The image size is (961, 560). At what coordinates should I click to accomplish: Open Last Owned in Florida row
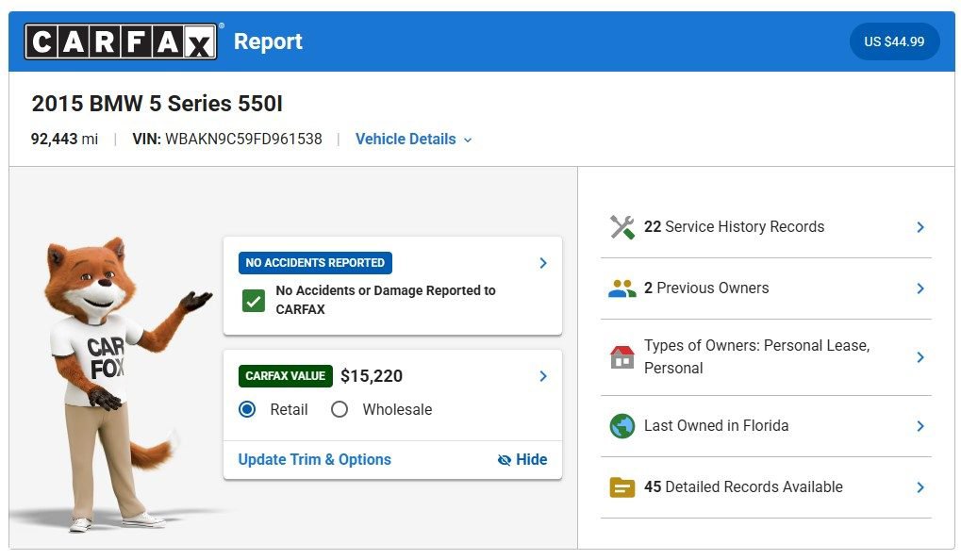[766, 426]
